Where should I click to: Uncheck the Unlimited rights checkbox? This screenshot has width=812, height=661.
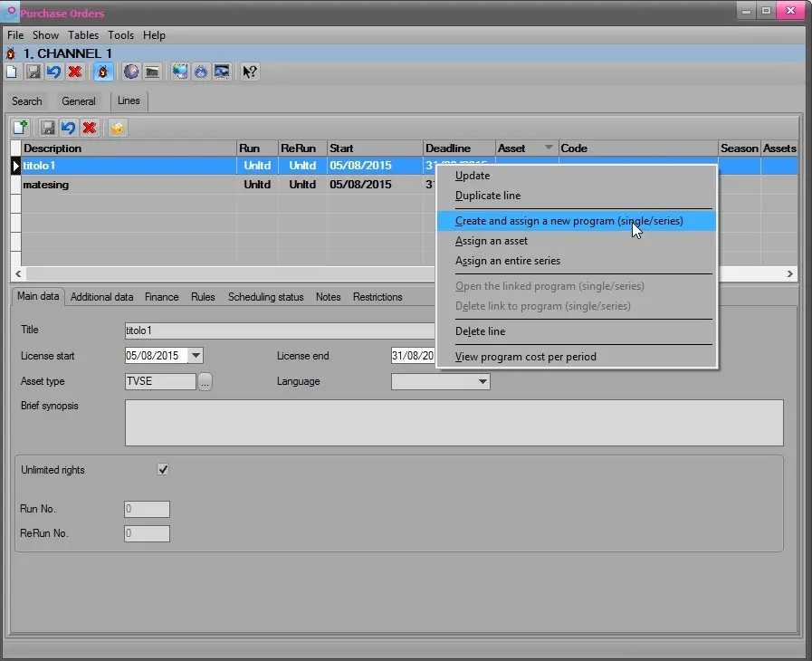point(163,470)
